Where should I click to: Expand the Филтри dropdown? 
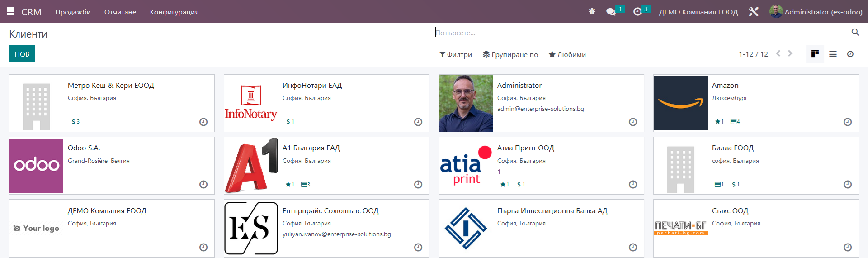456,54
